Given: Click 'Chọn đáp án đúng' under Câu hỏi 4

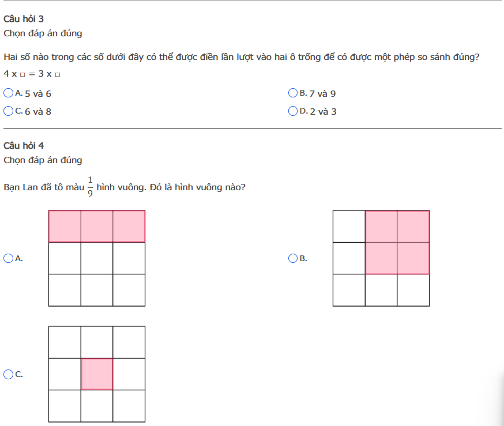Looking at the screenshot, I should [x=43, y=160].
